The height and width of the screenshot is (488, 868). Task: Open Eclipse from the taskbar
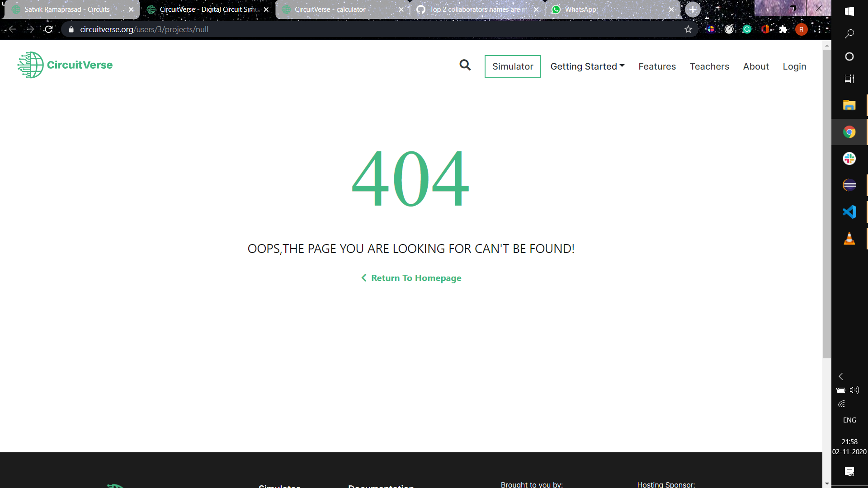coord(849,185)
